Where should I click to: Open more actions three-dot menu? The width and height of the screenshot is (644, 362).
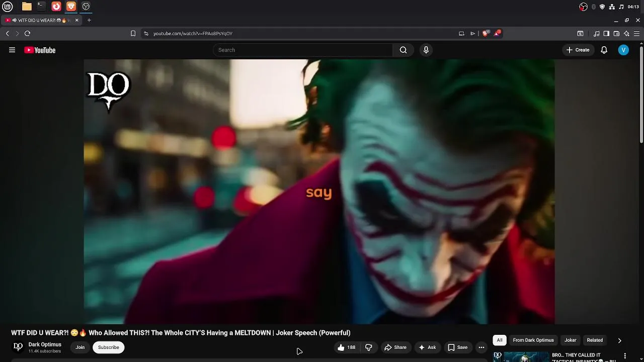click(481, 347)
